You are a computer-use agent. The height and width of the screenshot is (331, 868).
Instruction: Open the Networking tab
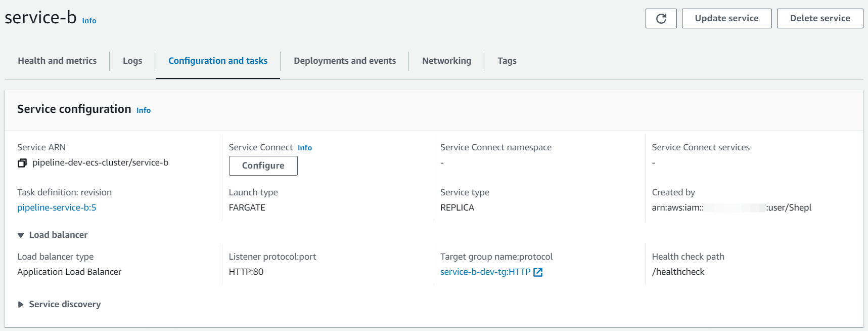point(446,61)
